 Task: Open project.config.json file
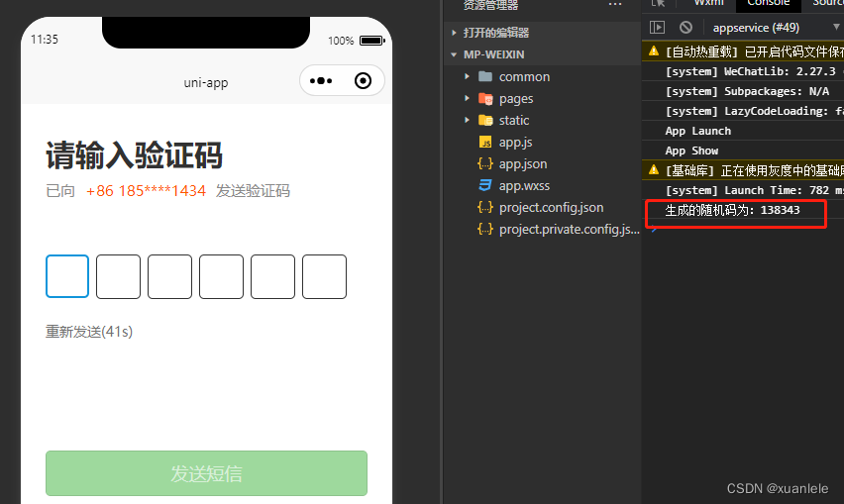(551, 207)
